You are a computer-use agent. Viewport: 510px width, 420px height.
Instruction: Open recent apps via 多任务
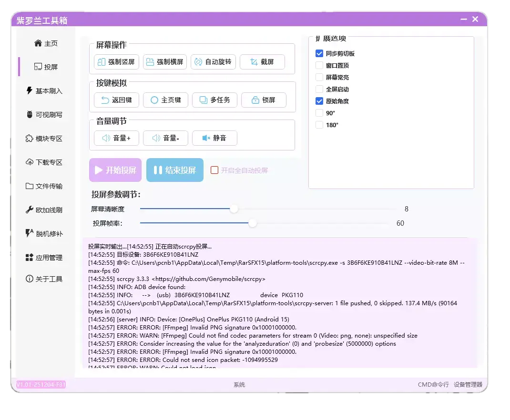[x=214, y=100]
